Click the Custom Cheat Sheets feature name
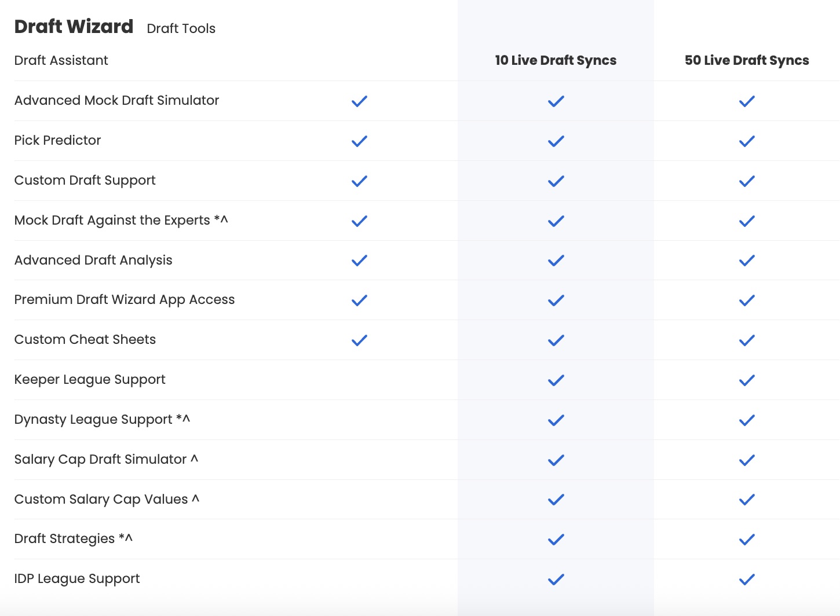This screenshot has width=840, height=616. (x=85, y=339)
